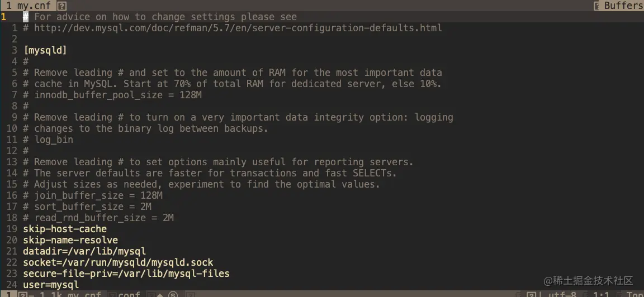Viewport: 644px width, 297px height.
Task: Click the glyph icon next to my.cnf tab
Action: pyautogui.click(x=61, y=6)
